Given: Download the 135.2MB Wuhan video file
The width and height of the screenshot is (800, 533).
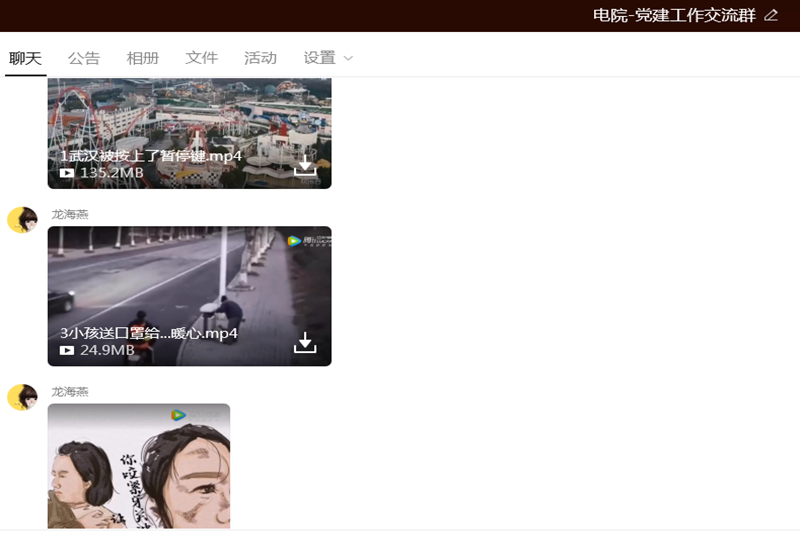Looking at the screenshot, I should 305,166.
